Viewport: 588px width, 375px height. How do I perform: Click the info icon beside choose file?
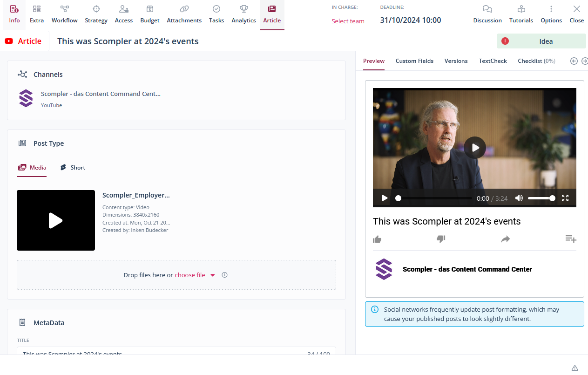pos(224,275)
